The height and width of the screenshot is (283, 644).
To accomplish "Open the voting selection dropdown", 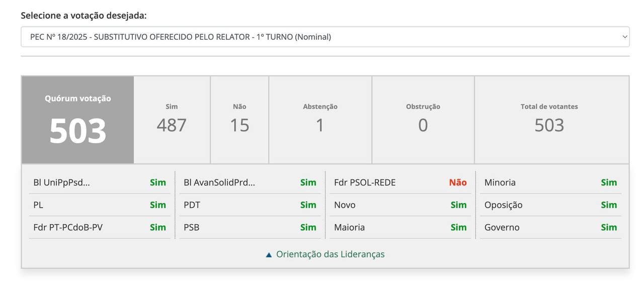I will (x=325, y=37).
